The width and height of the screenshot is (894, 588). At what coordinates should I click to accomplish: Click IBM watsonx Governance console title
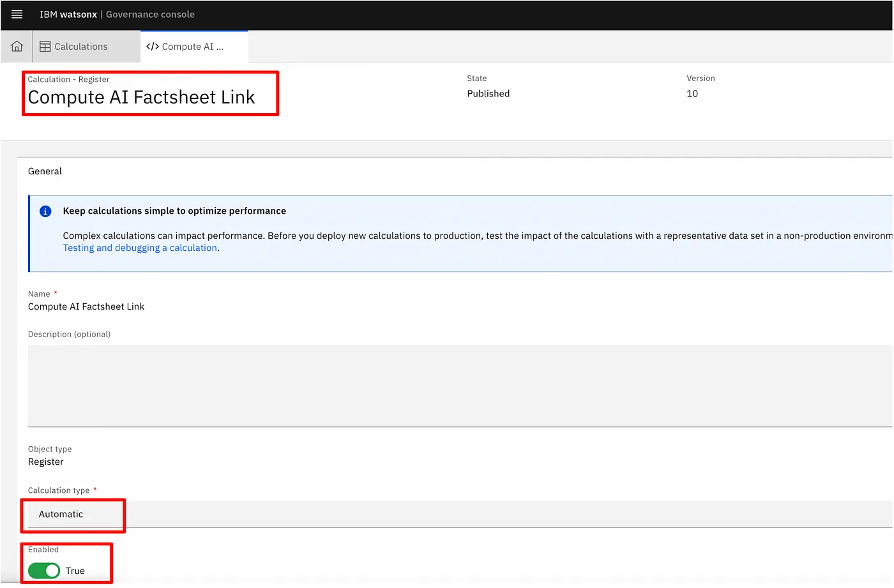[117, 14]
